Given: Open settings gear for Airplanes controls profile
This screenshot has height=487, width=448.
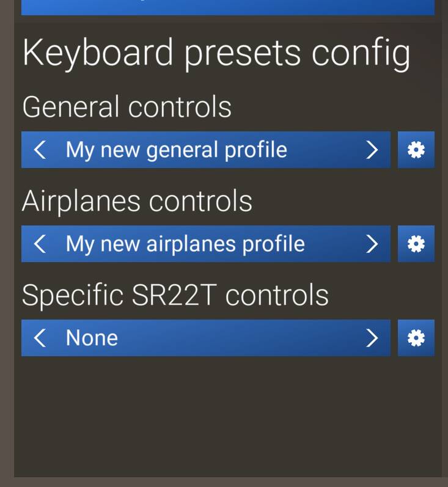Looking at the screenshot, I should (416, 244).
